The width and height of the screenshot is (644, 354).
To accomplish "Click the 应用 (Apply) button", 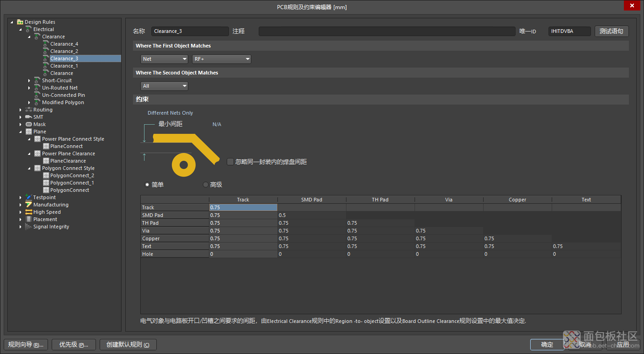I will 623,344.
